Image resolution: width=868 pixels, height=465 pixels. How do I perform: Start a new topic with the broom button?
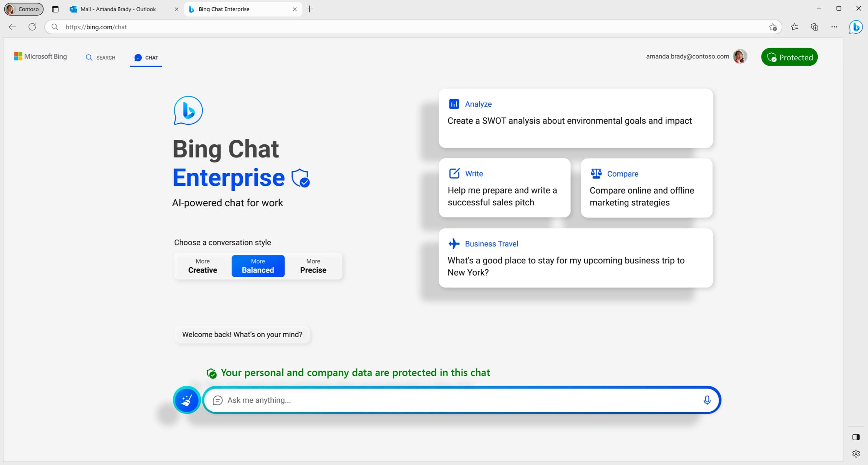pos(187,400)
